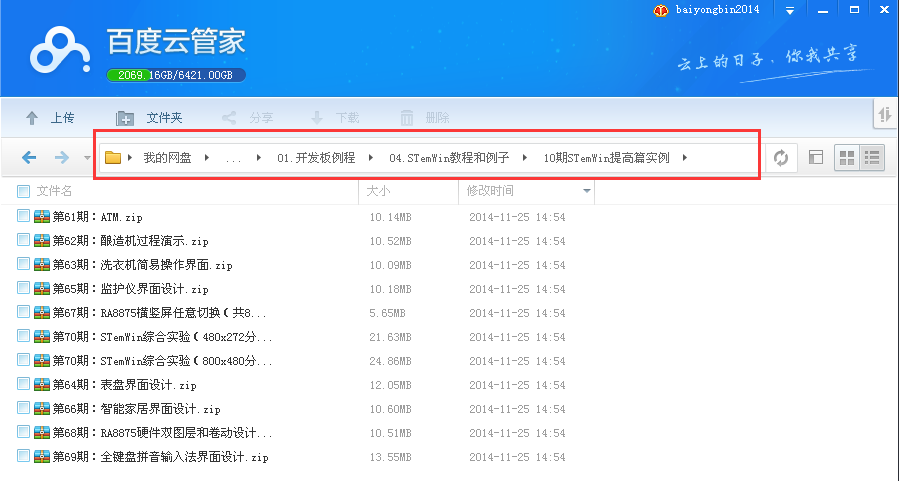Screen dimensions: 899x481
Task: Click zip icon of 第66期 file
Action: [x=42, y=409]
